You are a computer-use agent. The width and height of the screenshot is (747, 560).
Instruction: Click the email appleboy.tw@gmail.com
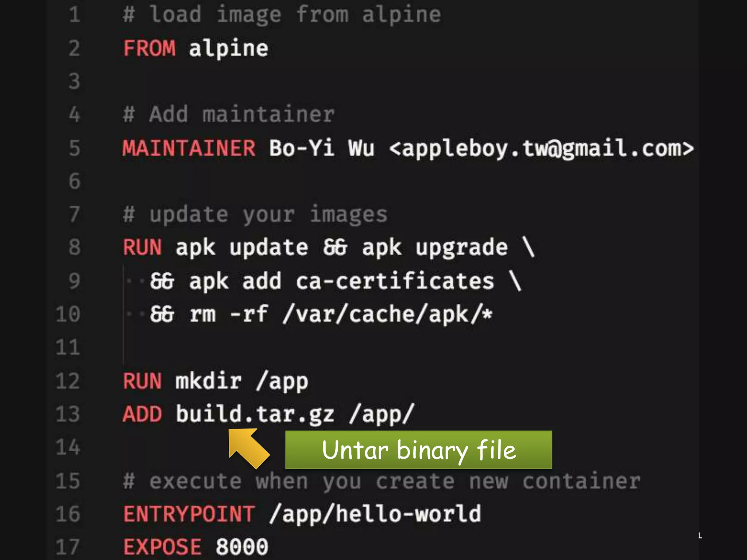pos(541,148)
